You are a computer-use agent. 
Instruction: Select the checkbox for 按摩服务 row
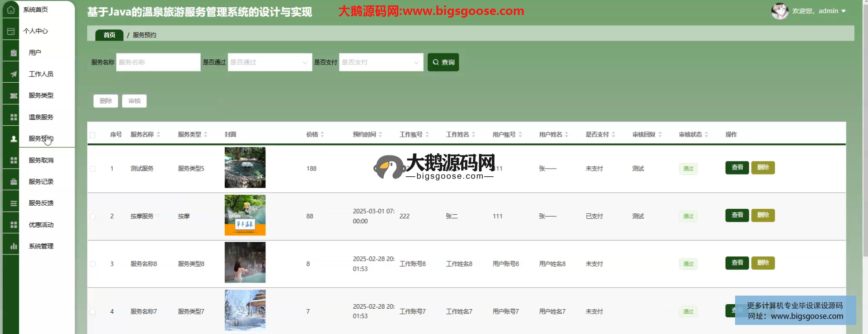click(x=93, y=216)
